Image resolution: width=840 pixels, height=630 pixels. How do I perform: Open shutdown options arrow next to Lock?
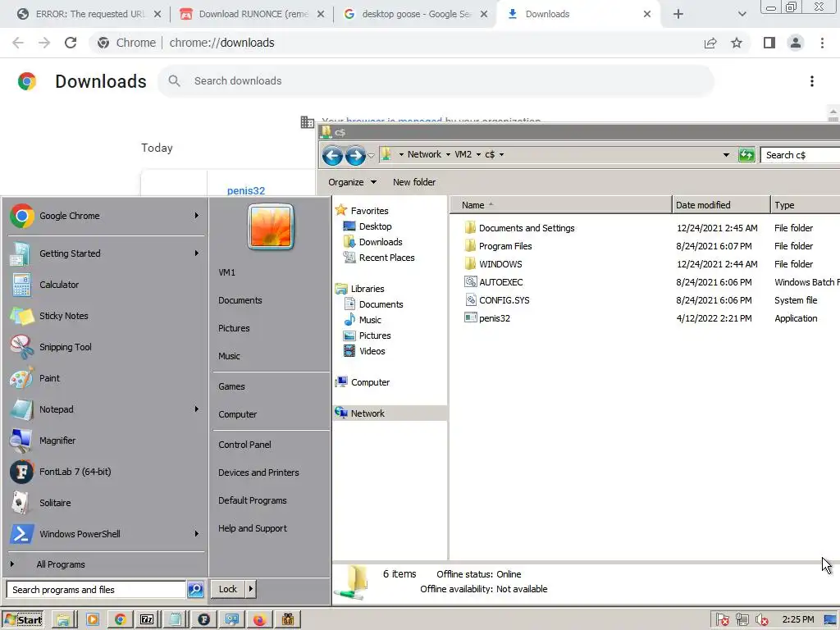[x=251, y=589]
